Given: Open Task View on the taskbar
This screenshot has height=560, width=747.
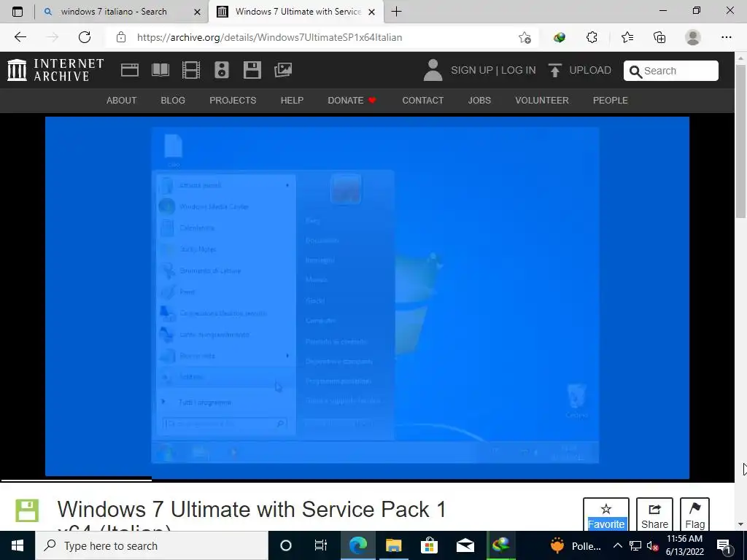Looking at the screenshot, I should tap(321, 545).
